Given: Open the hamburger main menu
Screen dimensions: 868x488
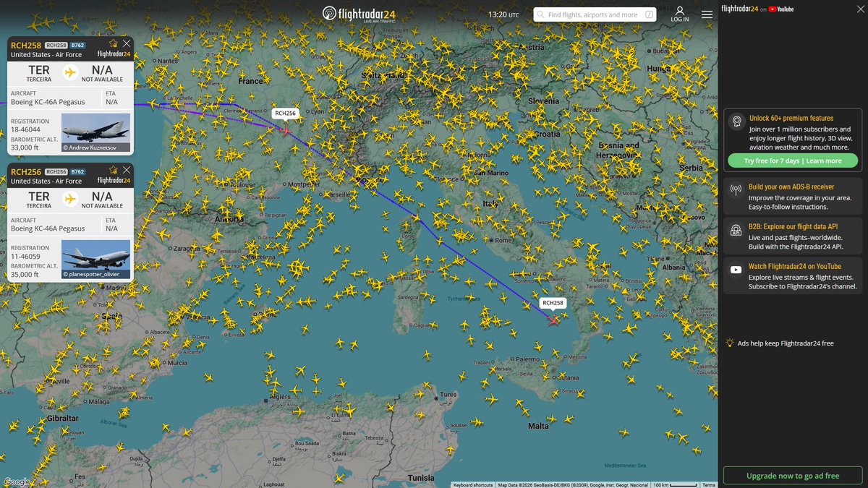Looking at the screenshot, I should (x=707, y=14).
